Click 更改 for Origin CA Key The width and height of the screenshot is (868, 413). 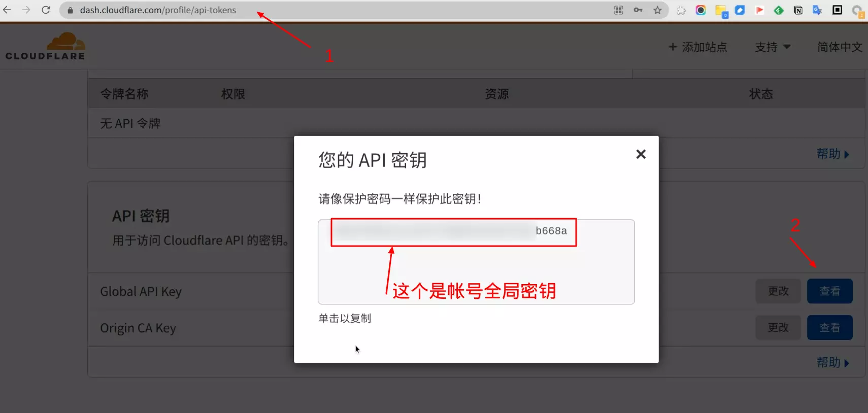pyautogui.click(x=778, y=328)
